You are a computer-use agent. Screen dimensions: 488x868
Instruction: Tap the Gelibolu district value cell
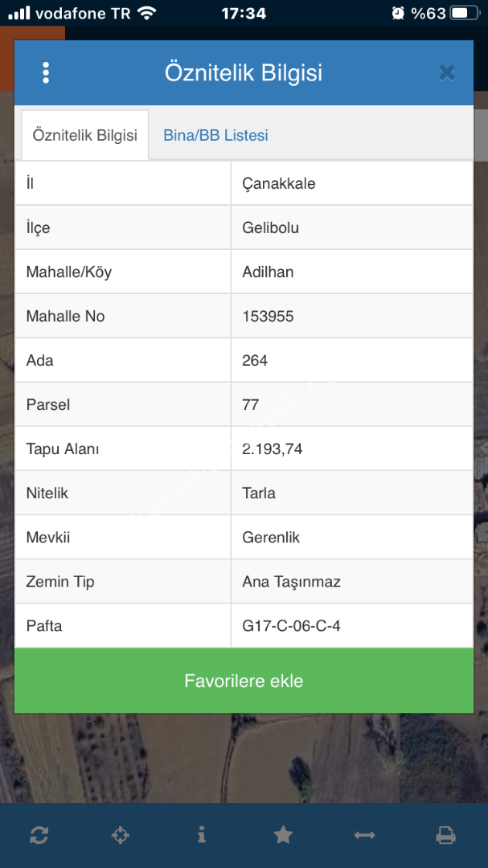(x=270, y=227)
